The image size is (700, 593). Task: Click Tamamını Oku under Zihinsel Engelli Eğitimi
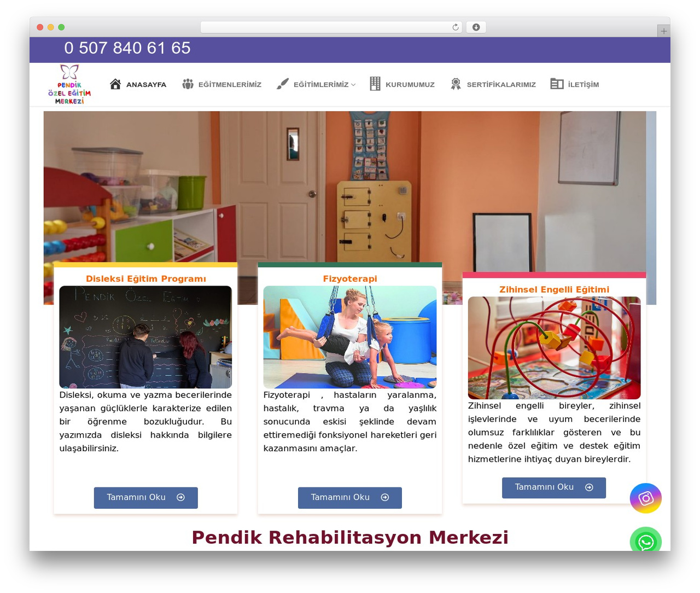tap(554, 487)
